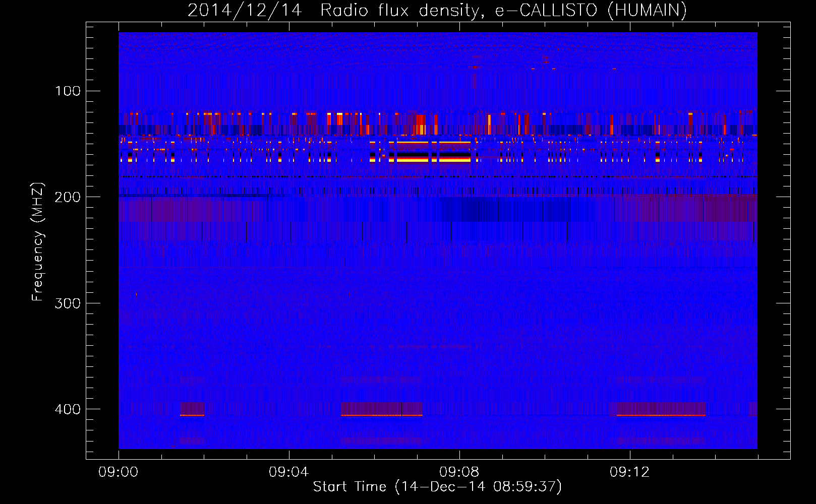The width and height of the screenshot is (816, 504).
Task: Click the 200 frequency tick label
Action: click(x=68, y=197)
